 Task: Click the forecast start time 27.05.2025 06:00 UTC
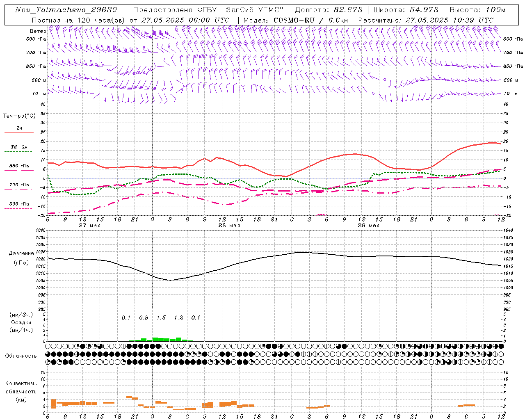185,20
